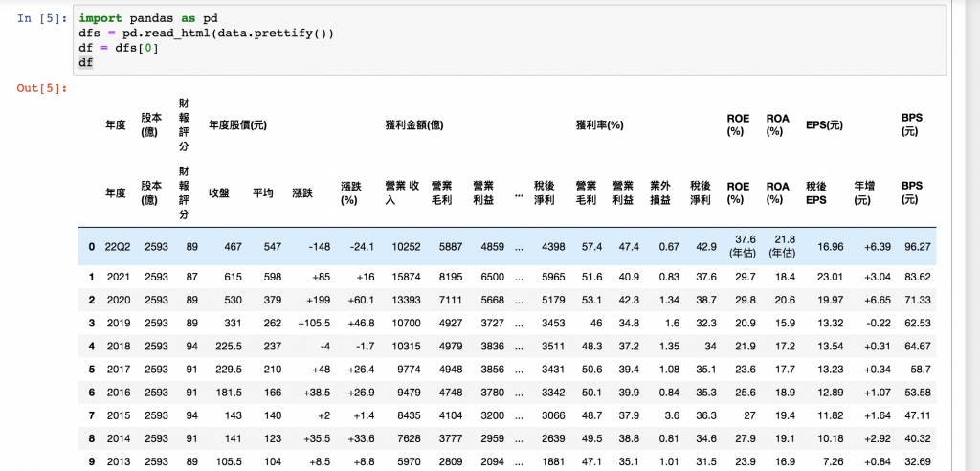The width and height of the screenshot is (980, 471).
Task: Click the '2017' year cell
Action: click(x=118, y=369)
